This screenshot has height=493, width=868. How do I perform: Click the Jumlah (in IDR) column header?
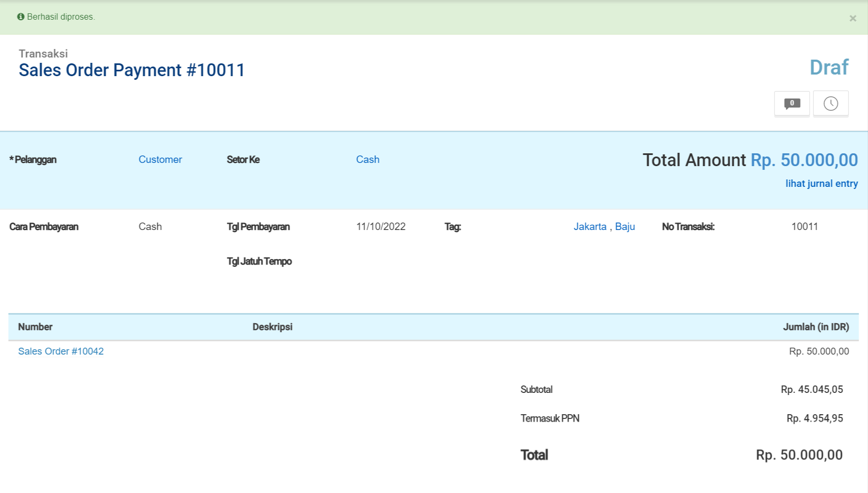(x=816, y=326)
